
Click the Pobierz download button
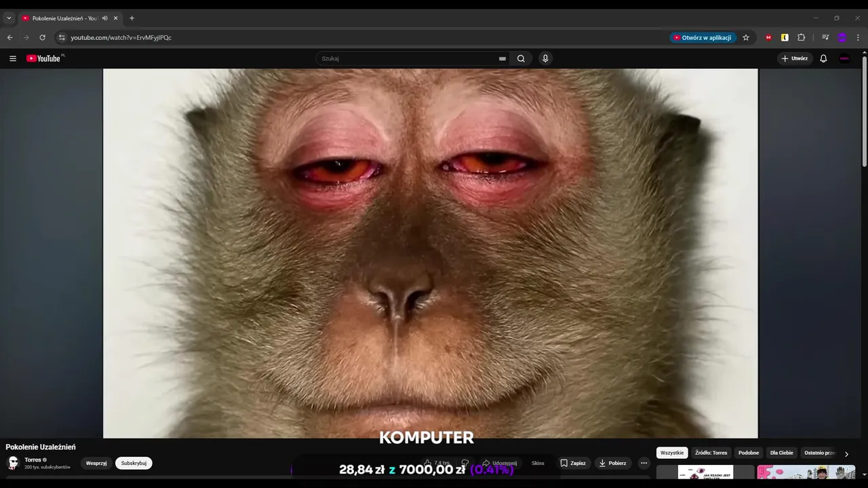pos(613,463)
